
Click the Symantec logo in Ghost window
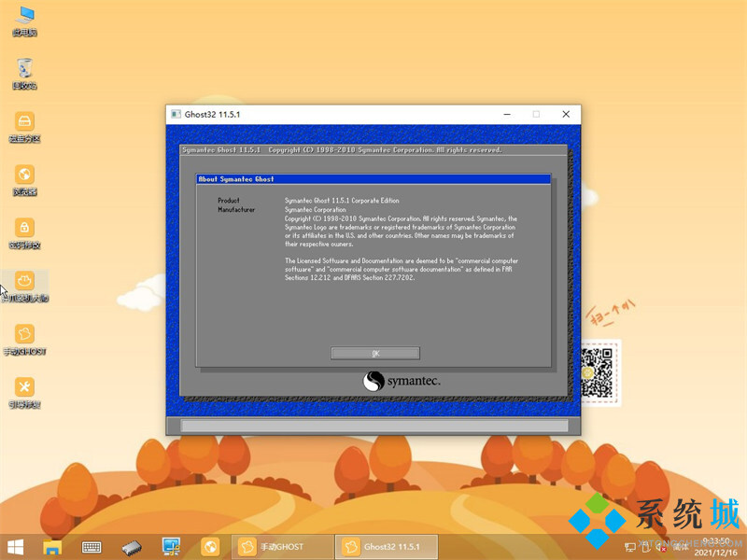pyautogui.click(x=402, y=381)
